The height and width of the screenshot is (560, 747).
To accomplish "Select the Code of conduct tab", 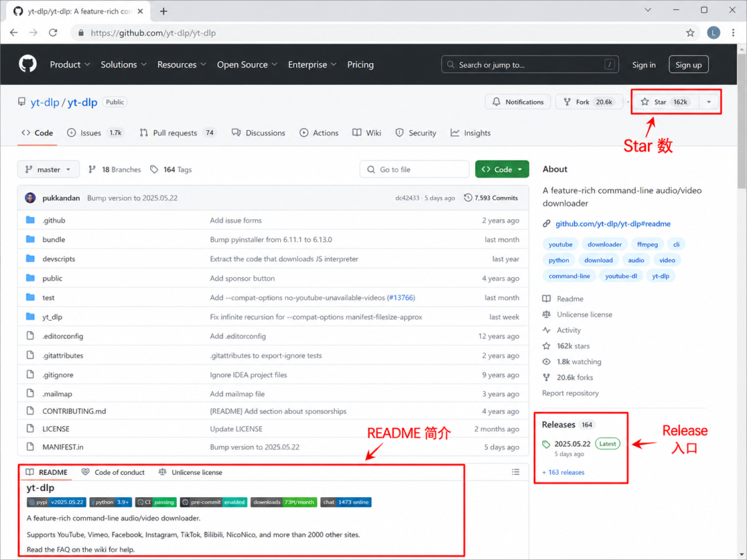I will tap(113, 472).
